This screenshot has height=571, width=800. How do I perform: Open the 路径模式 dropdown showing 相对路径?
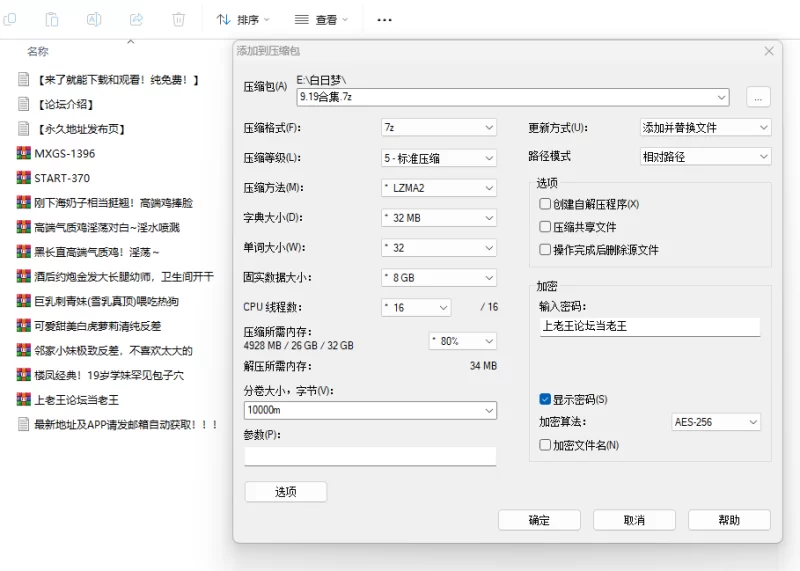[706, 157]
